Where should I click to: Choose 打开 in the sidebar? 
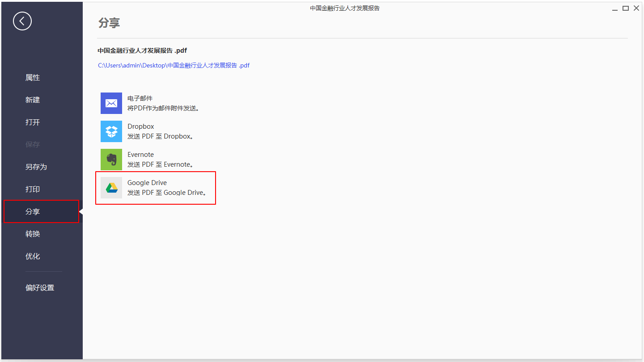pyautogui.click(x=33, y=122)
